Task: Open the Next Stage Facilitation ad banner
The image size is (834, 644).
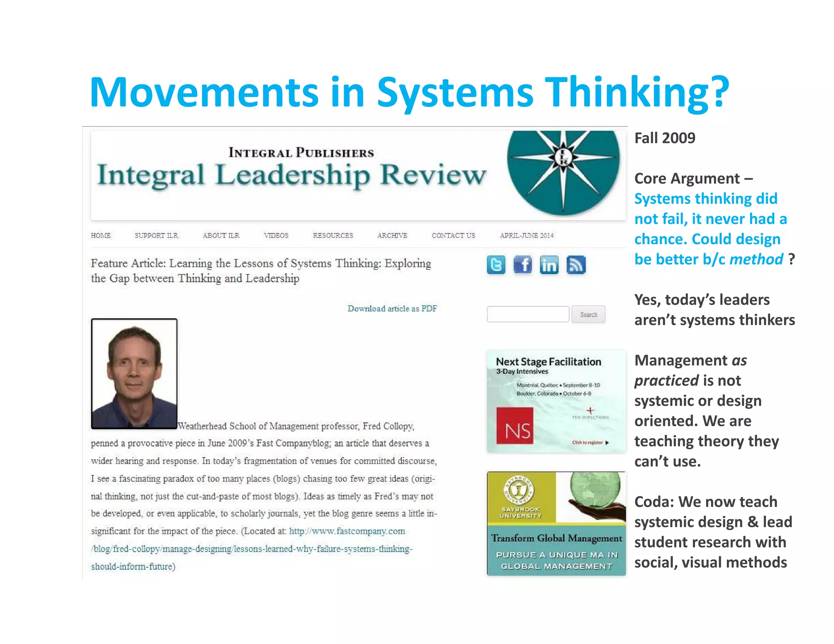Action: (x=556, y=401)
